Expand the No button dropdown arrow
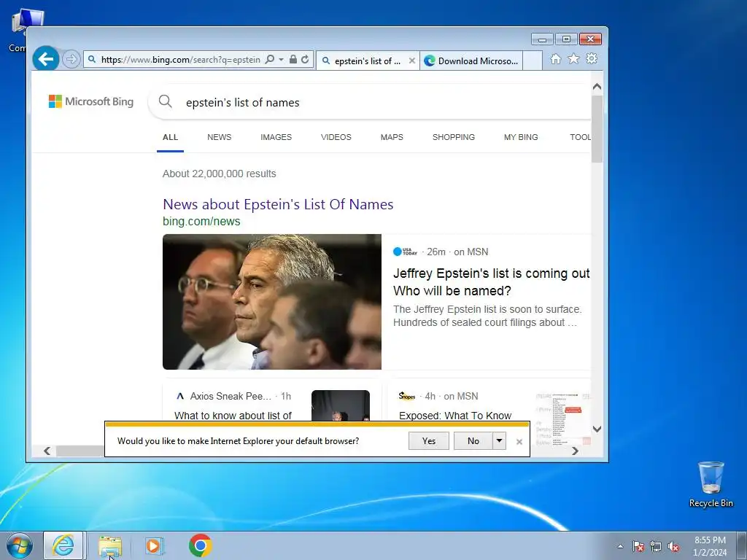 tap(499, 441)
